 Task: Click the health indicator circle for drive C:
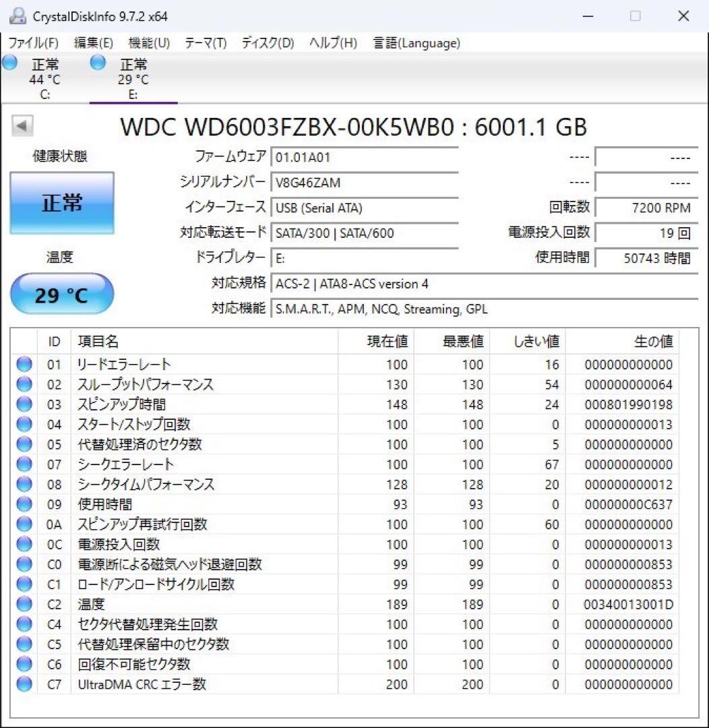tap(9, 63)
